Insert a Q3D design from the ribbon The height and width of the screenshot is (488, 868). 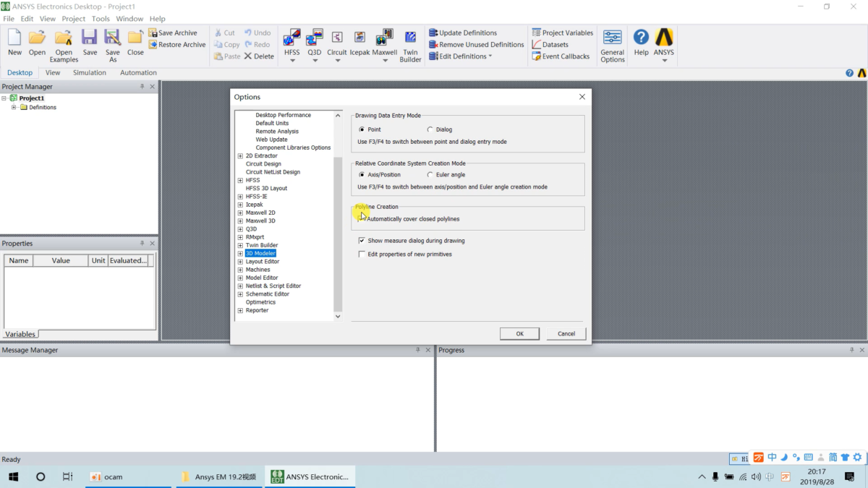[315, 42]
